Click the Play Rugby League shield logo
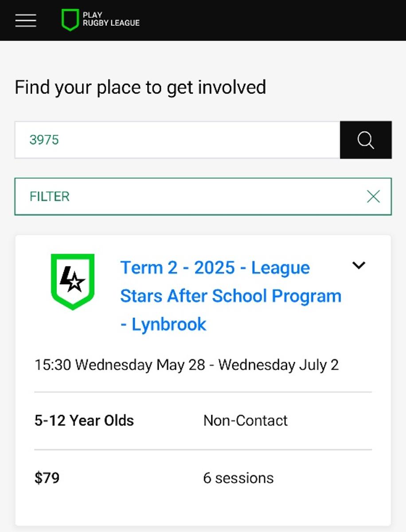 [x=70, y=20]
